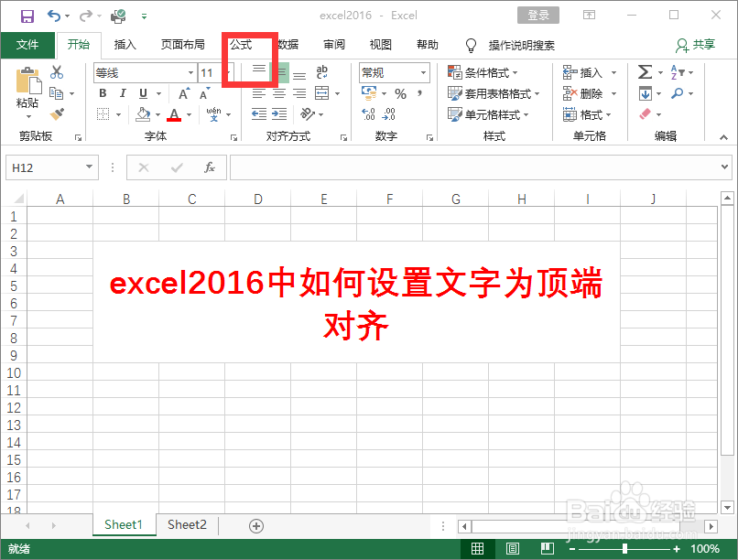Open the 文件 File tab
Screen dimensions: 738x560
tap(27, 45)
